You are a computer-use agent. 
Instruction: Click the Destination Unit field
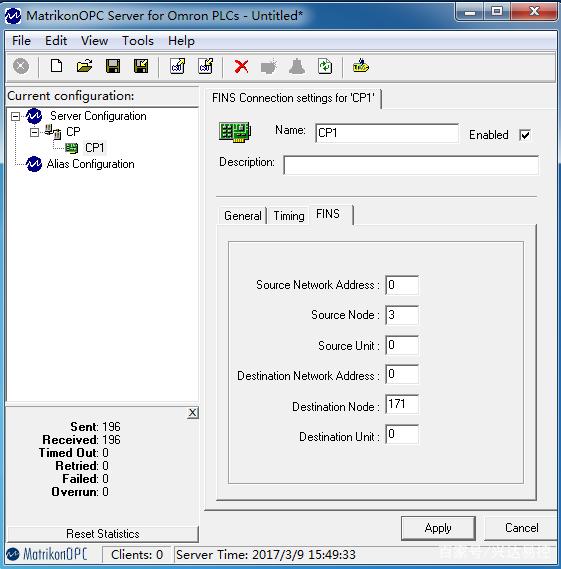(x=402, y=434)
